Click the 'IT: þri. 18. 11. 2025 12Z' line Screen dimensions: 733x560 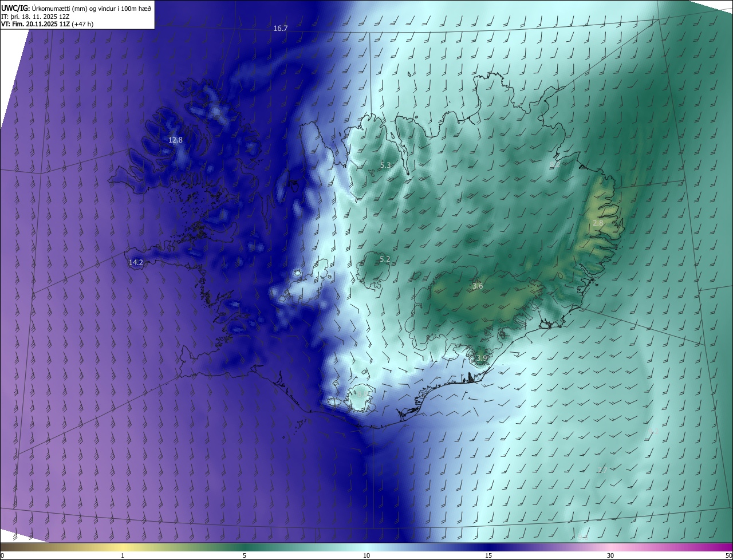(x=36, y=17)
